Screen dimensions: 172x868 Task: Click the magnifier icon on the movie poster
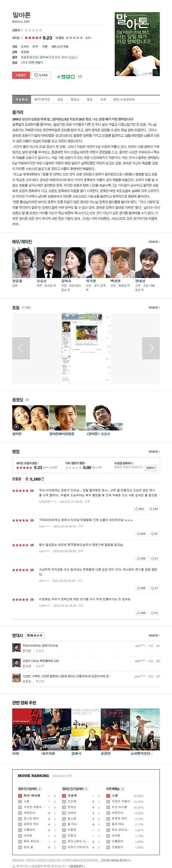157,72
